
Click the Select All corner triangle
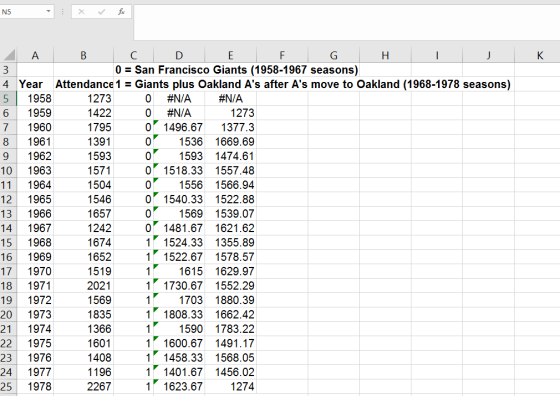9,55
